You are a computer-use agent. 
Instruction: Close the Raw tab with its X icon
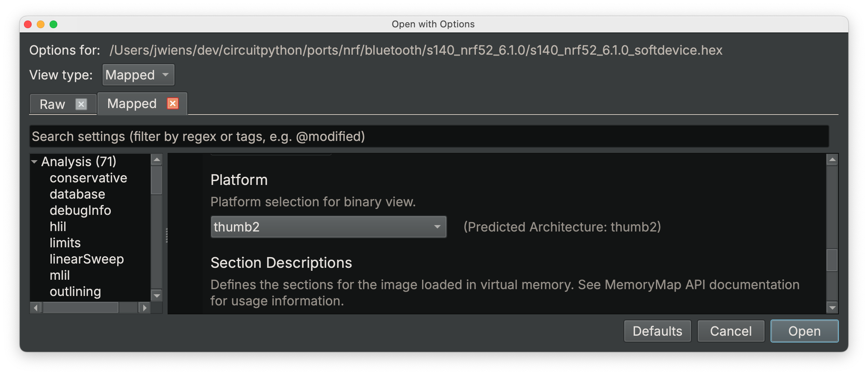click(81, 104)
